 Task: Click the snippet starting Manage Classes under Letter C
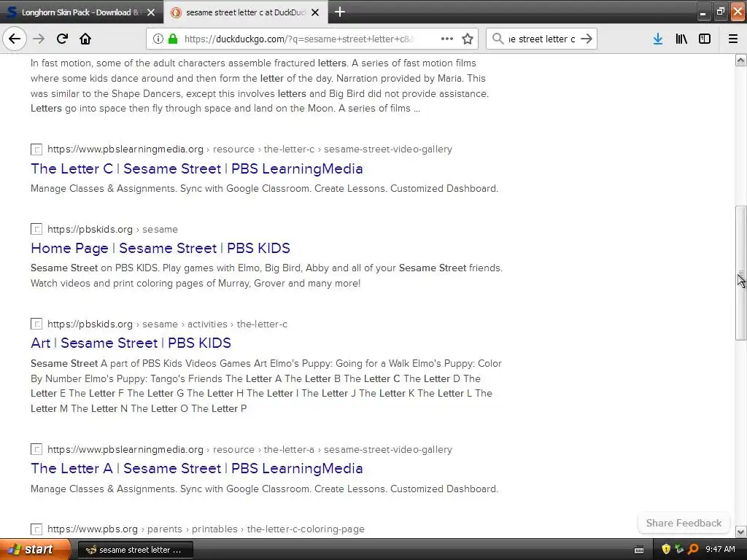264,189
